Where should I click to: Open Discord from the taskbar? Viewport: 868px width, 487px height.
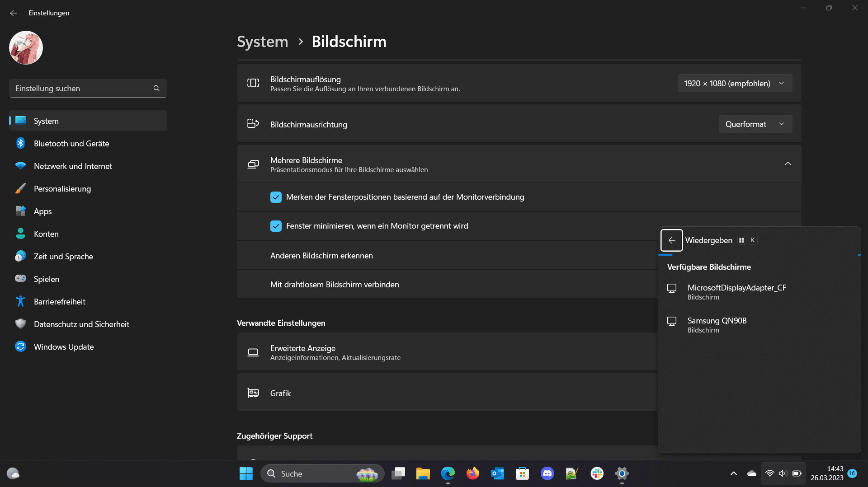pyautogui.click(x=547, y=473)
